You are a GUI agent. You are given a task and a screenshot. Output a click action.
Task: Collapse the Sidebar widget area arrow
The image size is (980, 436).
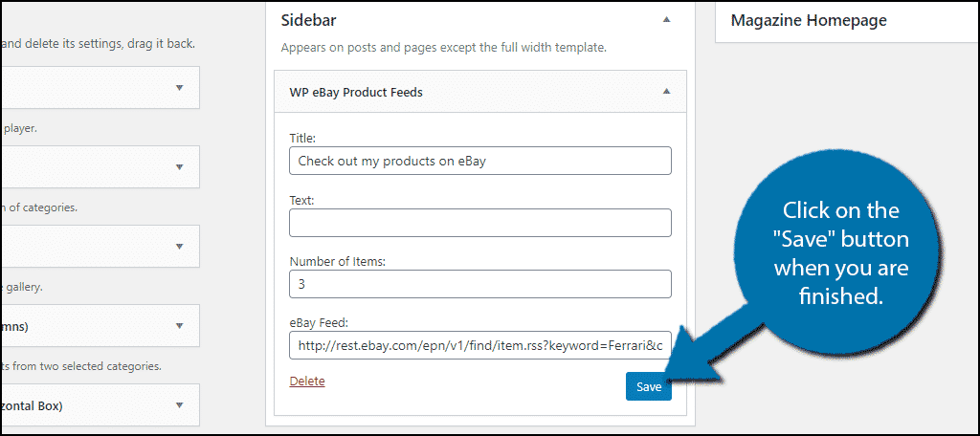pyautogui.click(x=666, y=20)
